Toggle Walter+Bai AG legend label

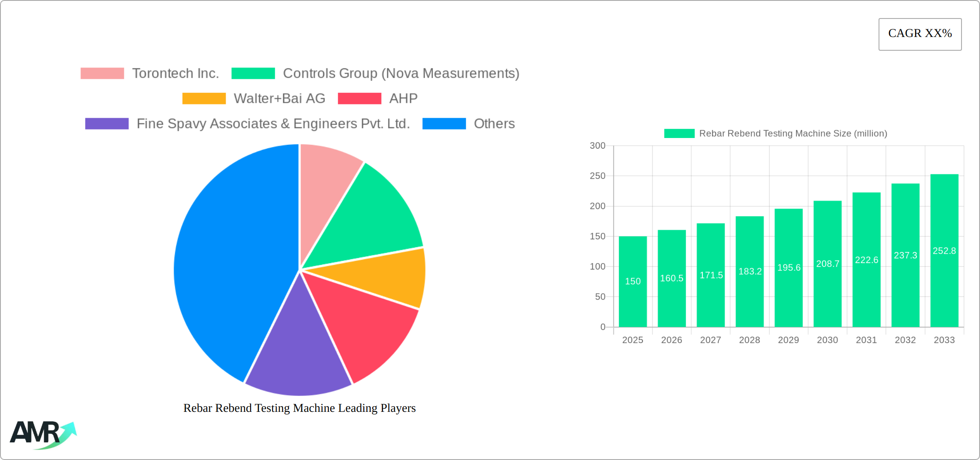click(279, 98)
